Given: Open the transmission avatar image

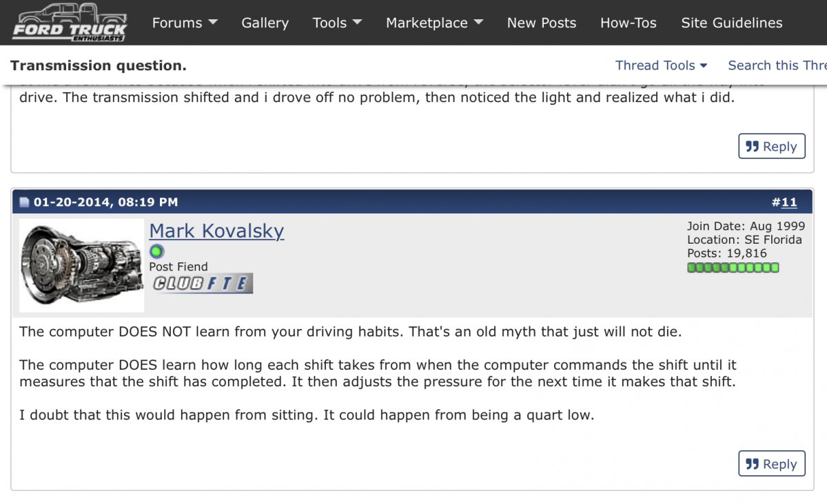Looking at the screenshot, I should tap(81, 265).
